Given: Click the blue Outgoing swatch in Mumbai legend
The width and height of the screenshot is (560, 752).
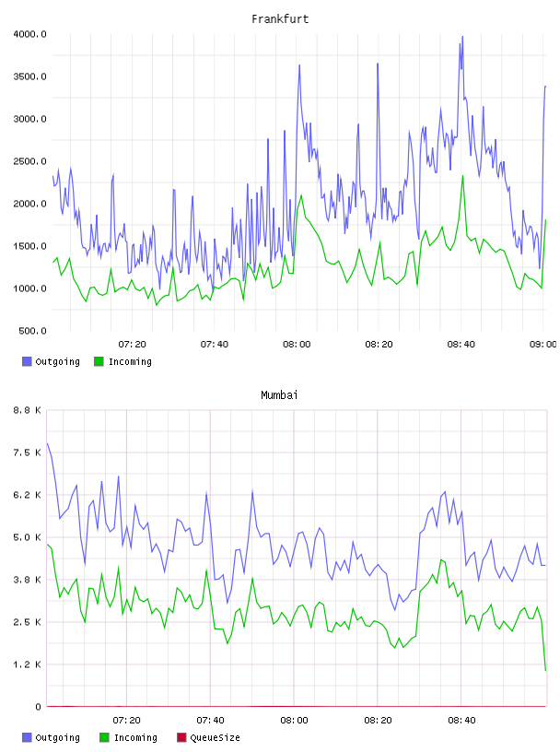Looking at the screenshot, I should [x=27, y=737].
